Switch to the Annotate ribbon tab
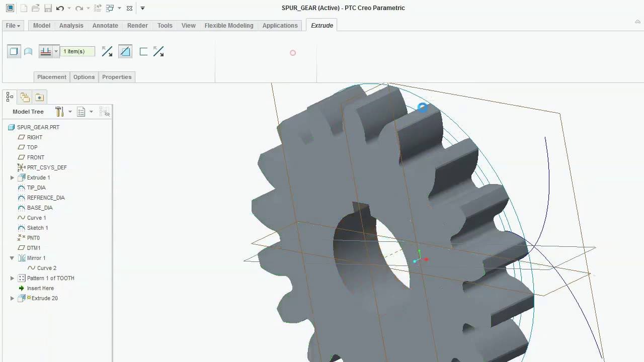This screenshot has height=362, width=644. [105, 26]
